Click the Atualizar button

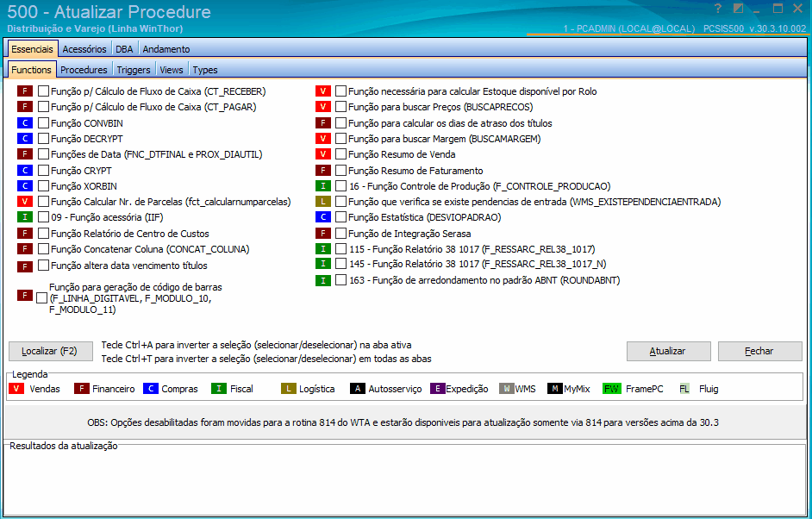pyautogui.click(x=668, y=351)
